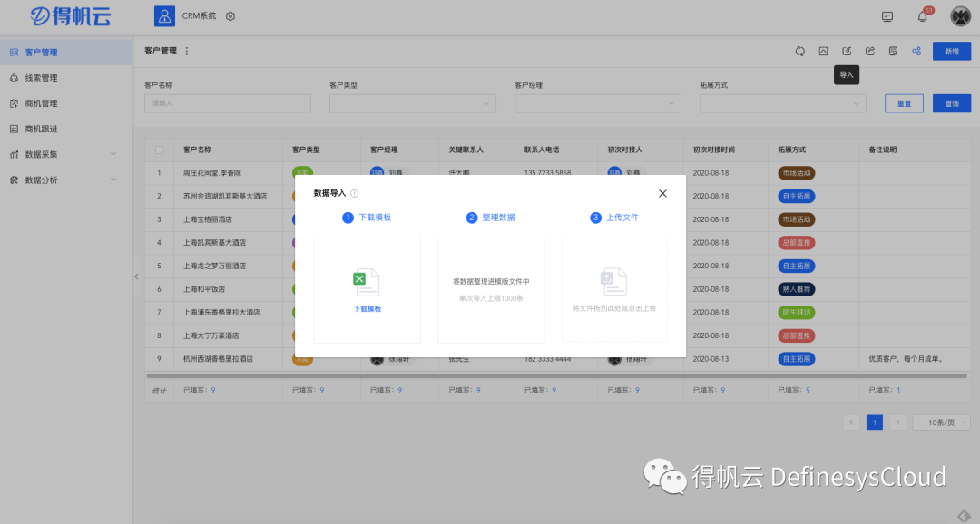Click the upload drop area text
Image resolution: width=980 pixels, height=524 pixels.
[x=613, y=308]
